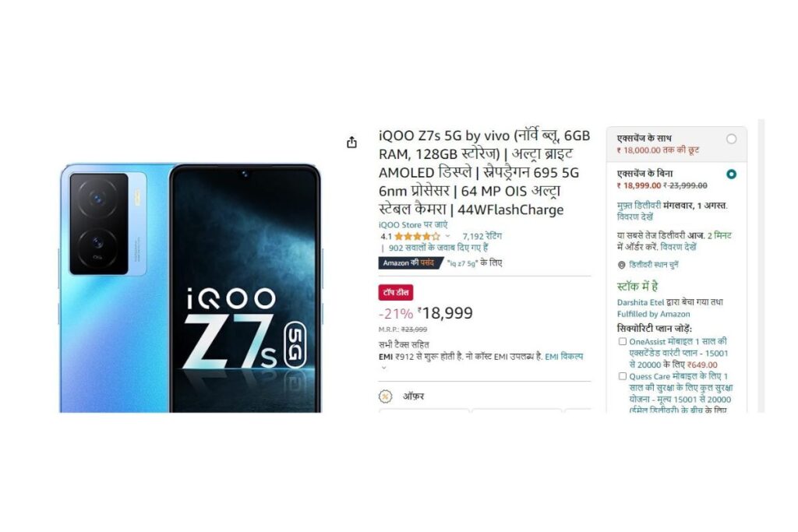Visit the iQOO Store link
The height and width of the screenshot is (532, 798).
pyautogui.click(x=413, y=225)
